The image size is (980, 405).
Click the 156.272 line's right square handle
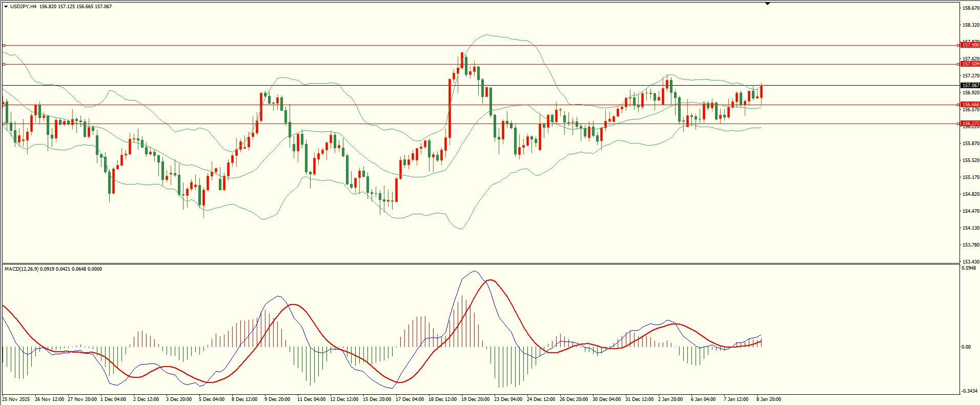tap(958, 124)
